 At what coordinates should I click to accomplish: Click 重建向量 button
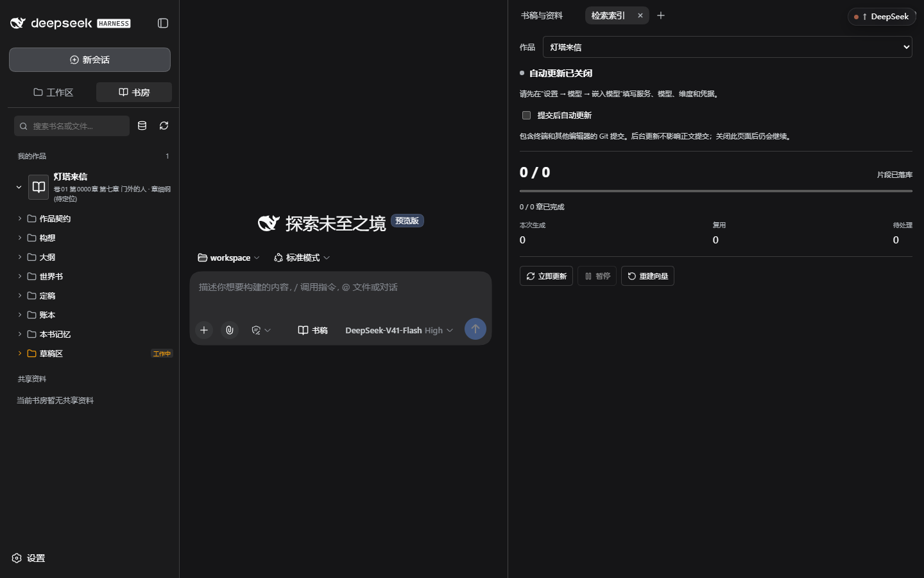647,276
